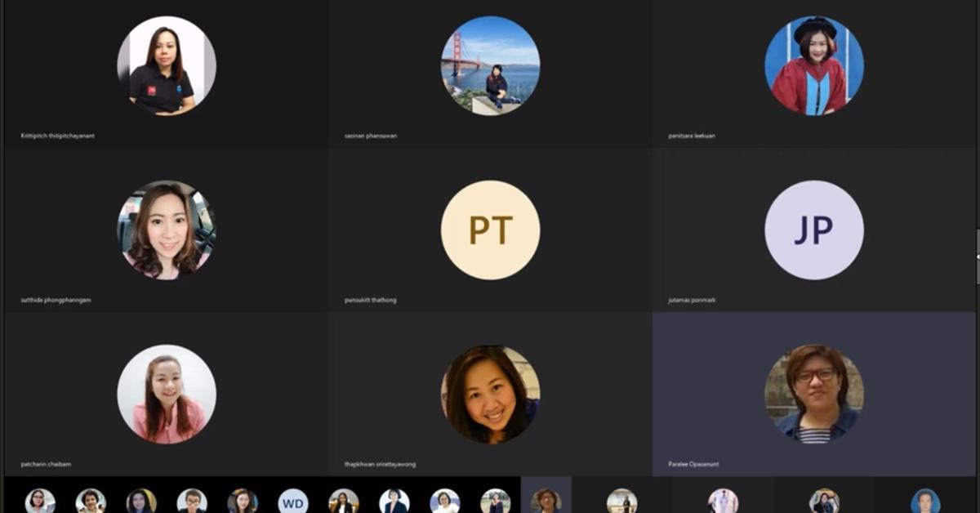Select the WD avatar in bottom strip

(293, 501)
